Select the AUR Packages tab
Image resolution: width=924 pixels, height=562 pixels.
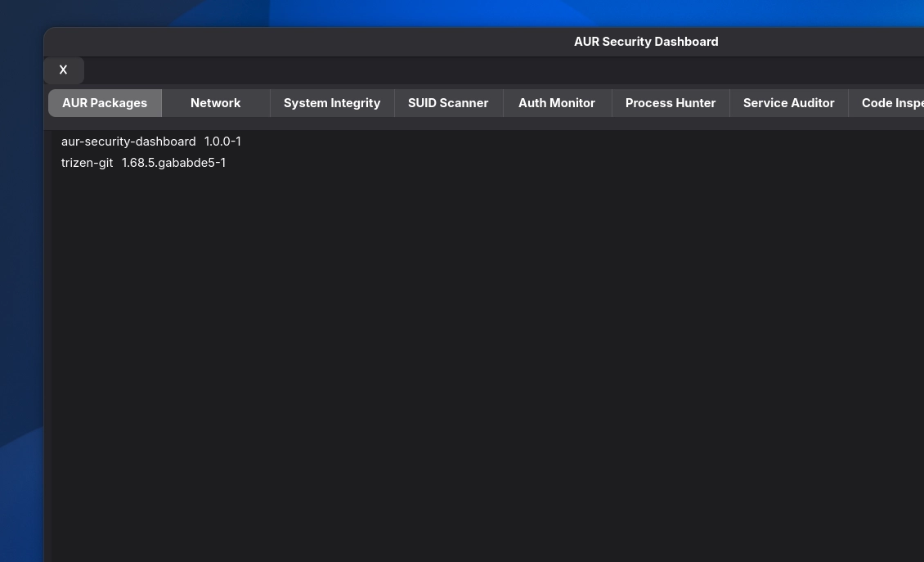pos(105,103)
